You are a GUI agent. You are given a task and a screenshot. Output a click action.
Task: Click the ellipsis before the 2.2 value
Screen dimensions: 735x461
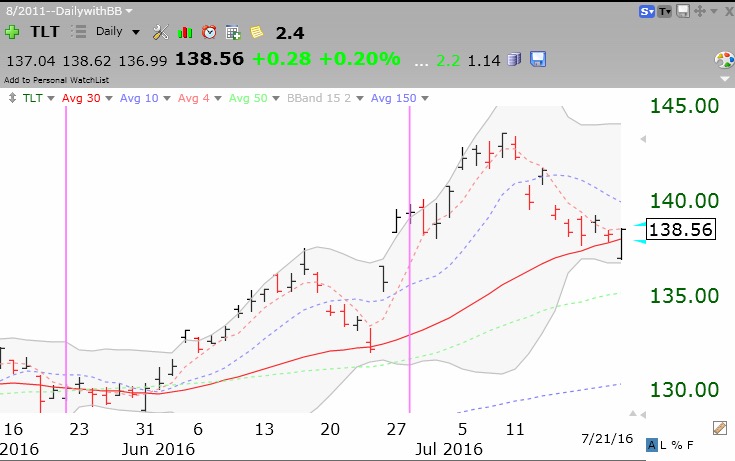point(421,64)
